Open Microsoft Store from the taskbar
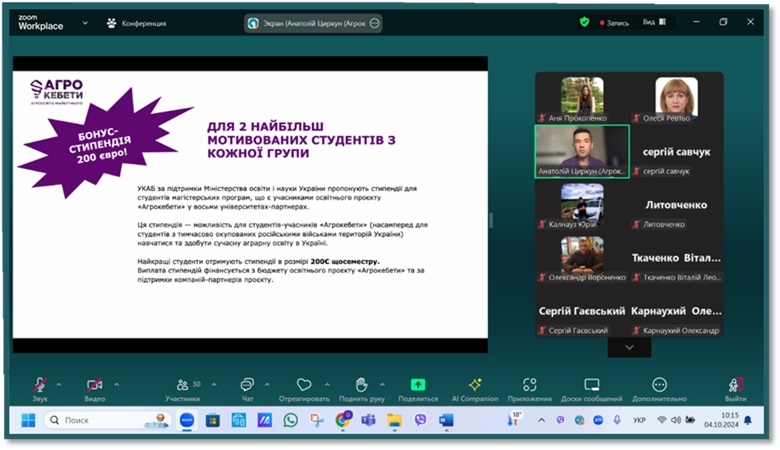 pyautogui.click(x=213, y=421)
